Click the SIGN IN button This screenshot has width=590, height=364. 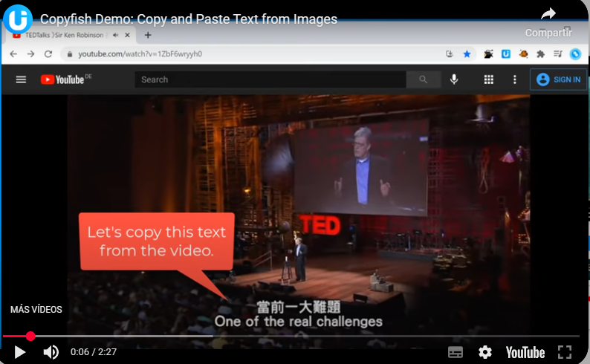(558, 79)
